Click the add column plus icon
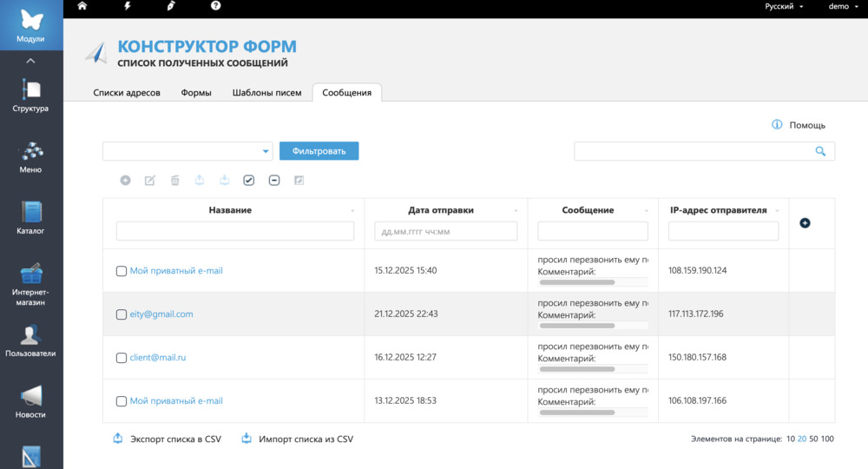 coord(805,222)
